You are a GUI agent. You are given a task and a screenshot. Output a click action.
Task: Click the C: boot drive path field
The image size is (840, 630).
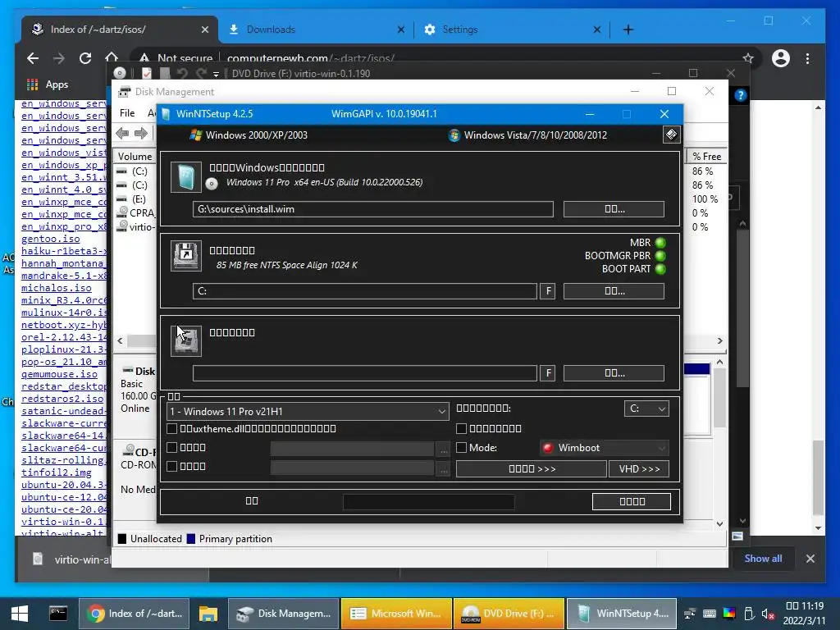pos(365,291)
